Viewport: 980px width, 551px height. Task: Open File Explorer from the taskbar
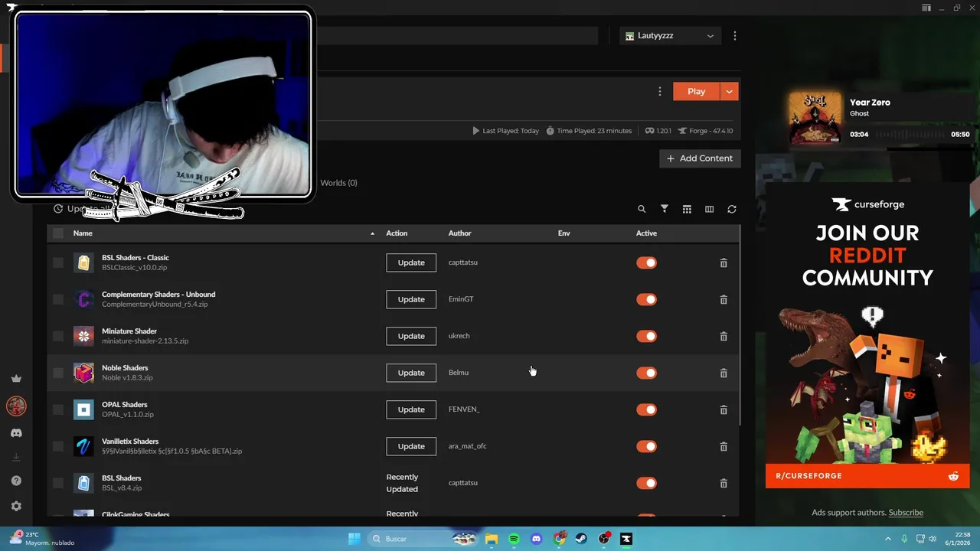click(x=492, y=539)
